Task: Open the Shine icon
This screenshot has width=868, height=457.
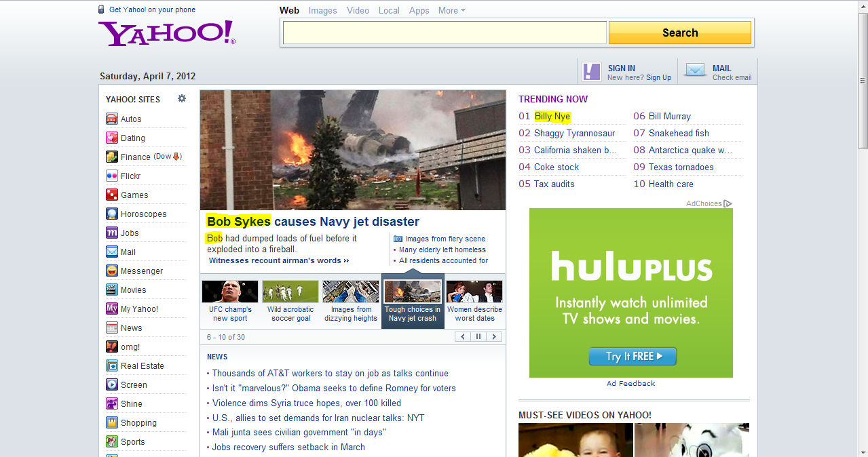Action: (112, 403)
